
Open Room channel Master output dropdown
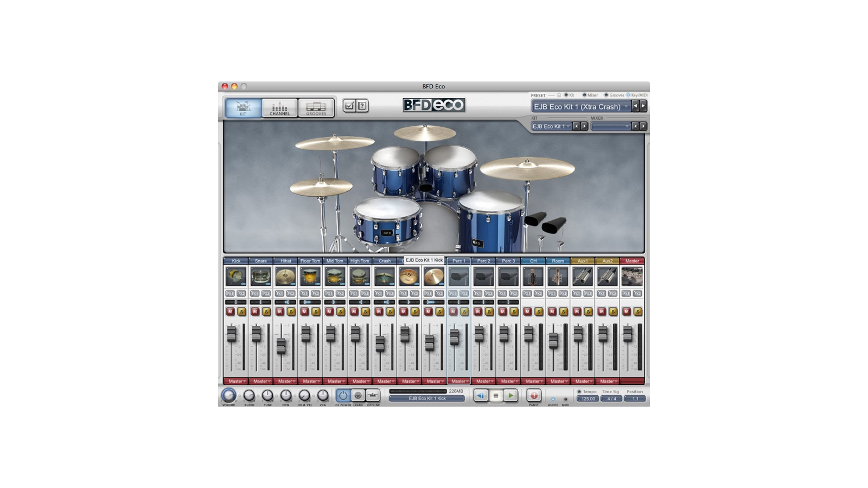click(x=558, y=381)
